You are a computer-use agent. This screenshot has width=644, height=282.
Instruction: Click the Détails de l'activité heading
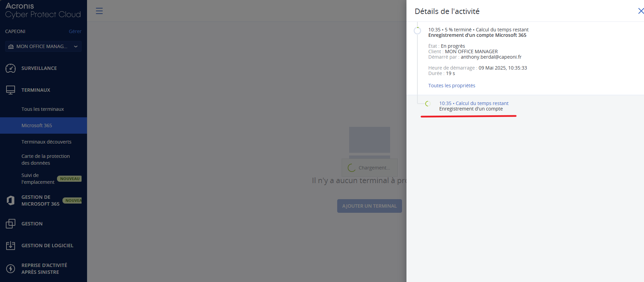pyautogui.click(x=447, y=11)
